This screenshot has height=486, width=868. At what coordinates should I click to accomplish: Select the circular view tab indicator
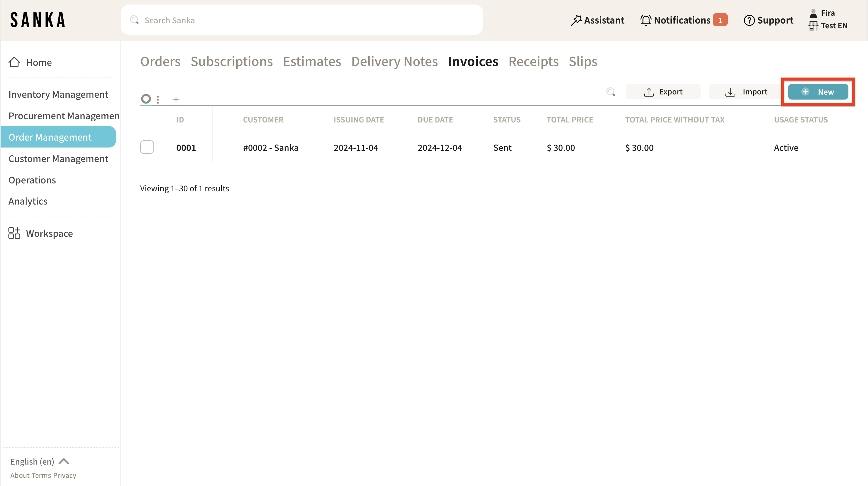coord(146,99)
